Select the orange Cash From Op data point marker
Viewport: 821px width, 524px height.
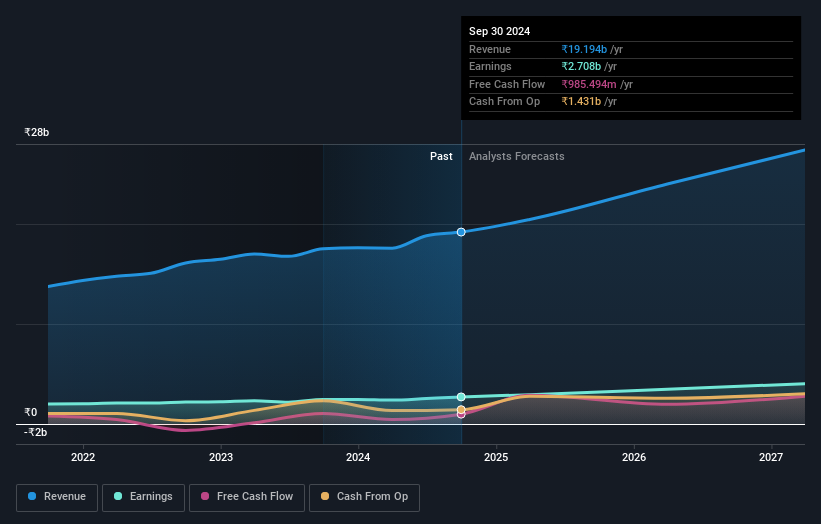pyautogui.click(x=461, y=410)
